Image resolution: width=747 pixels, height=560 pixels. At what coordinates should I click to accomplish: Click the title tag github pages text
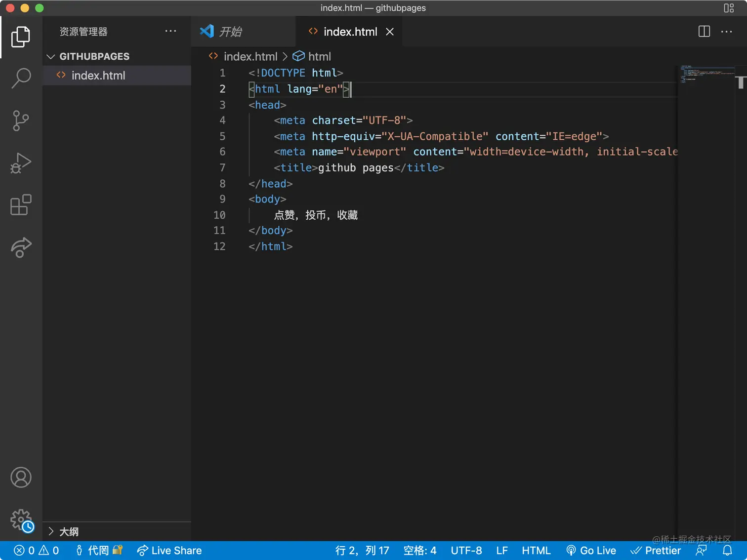point(356,168)
